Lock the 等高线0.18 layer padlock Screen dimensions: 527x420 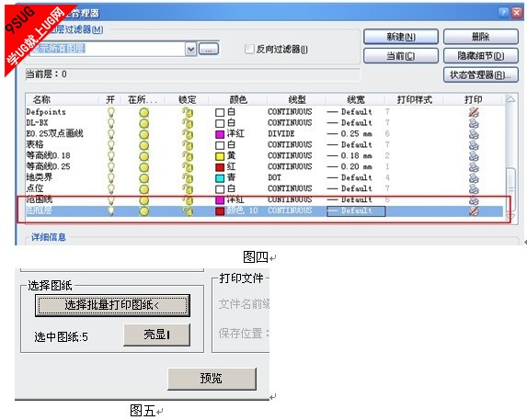[188, 156]
